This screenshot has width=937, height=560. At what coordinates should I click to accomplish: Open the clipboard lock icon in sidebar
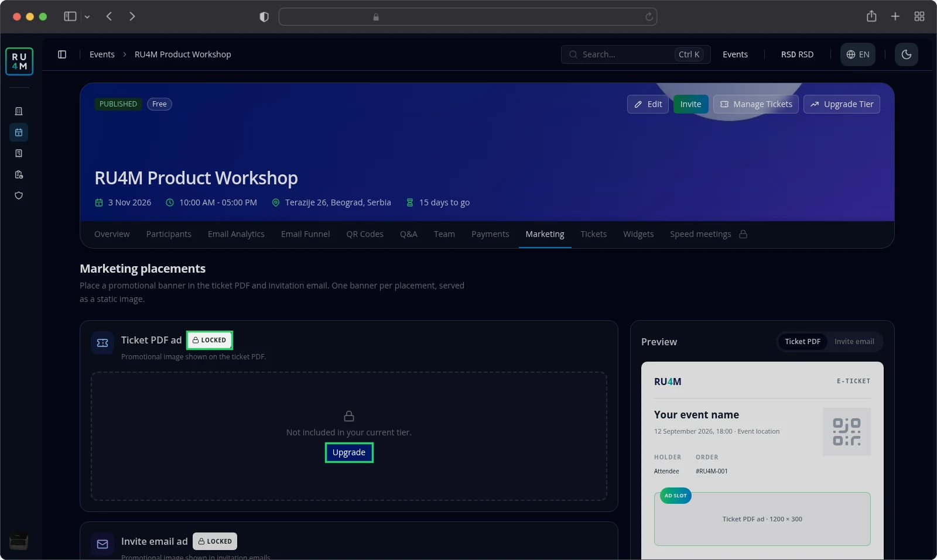pyautogui.click(x=19, y=174)
